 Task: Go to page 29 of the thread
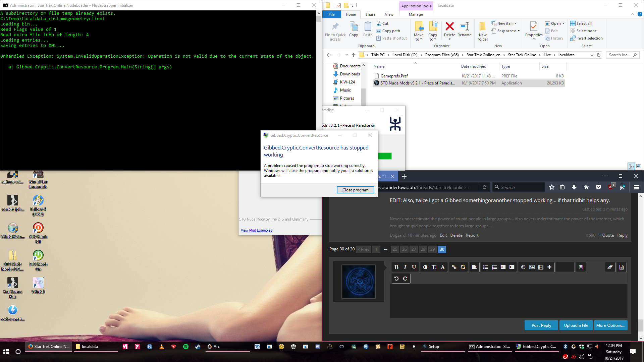point(432,249)
